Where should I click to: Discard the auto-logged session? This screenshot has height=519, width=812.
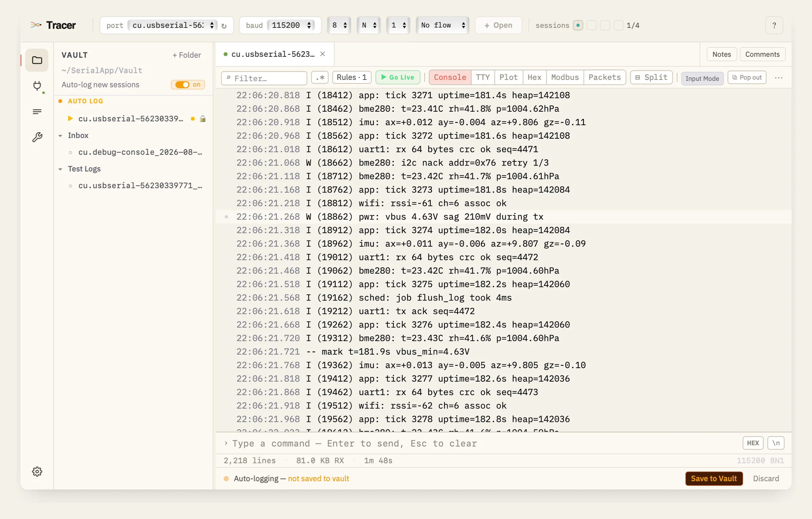click(x=766, y=479)
